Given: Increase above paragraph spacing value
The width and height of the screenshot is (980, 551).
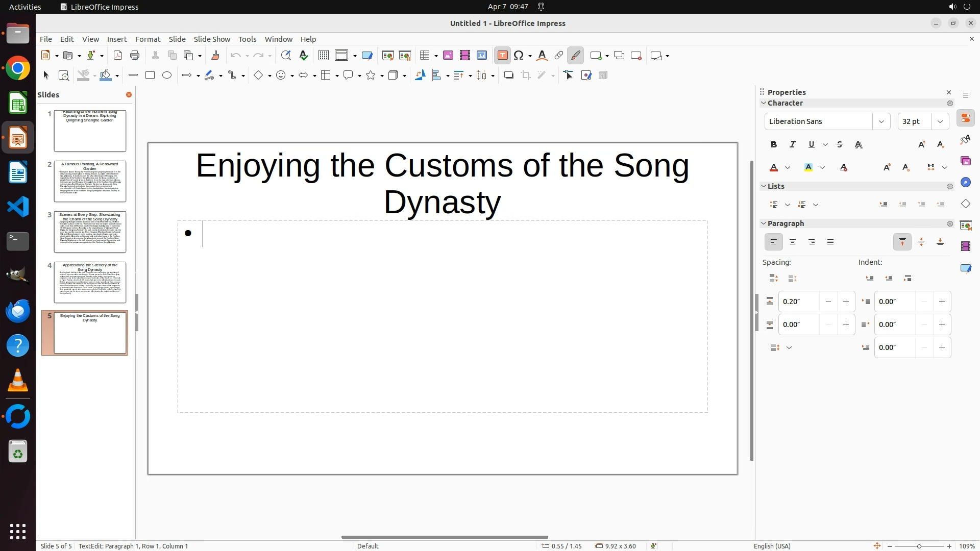Looking at the screenshot, I should coord(846,302).
